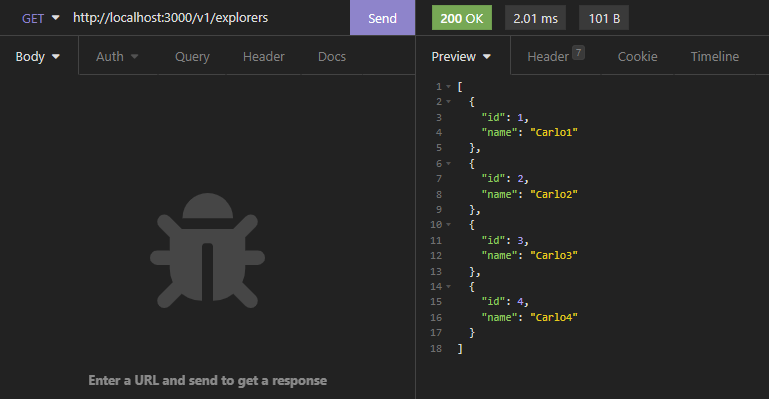Open the Body type dropdown
The height and width of the screenshot is (399, 769).
(x=38, y=56)
